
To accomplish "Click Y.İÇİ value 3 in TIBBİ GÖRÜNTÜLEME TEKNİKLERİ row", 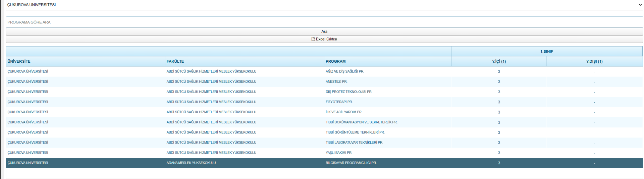I will (499, 132).
